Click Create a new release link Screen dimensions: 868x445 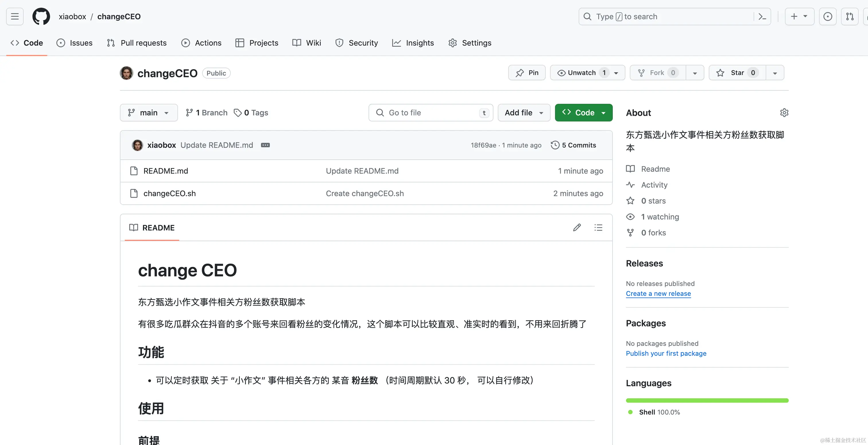tap(658, 294)
